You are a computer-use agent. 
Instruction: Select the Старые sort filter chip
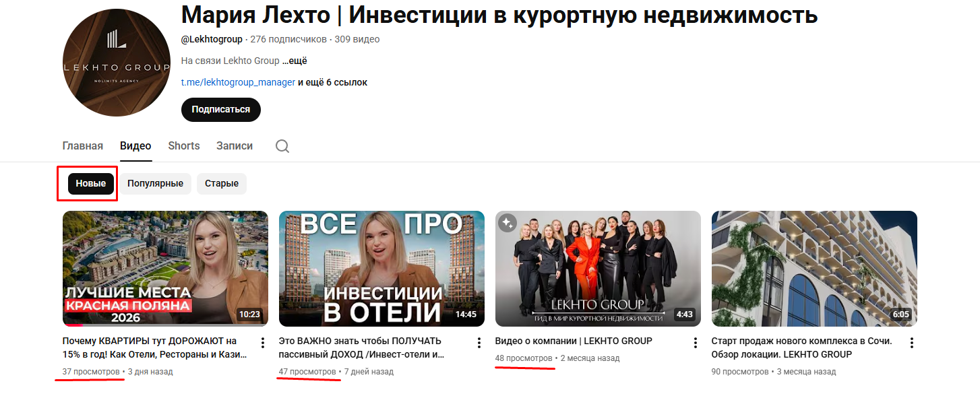(222, 184)
